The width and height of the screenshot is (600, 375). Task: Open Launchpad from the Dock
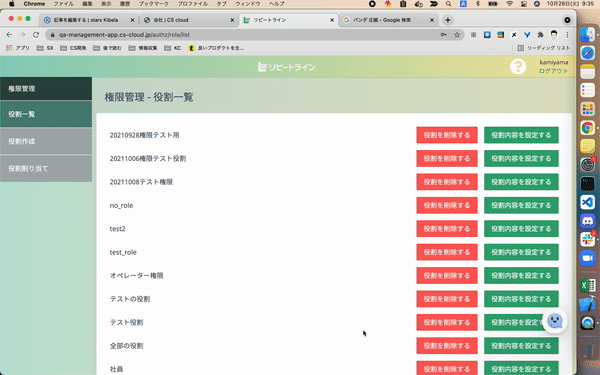[x=587, y=109]
